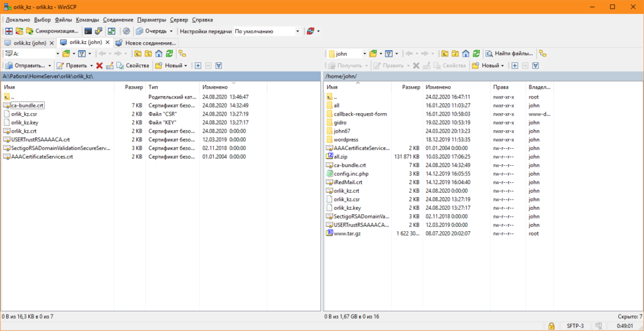Close the active orlik.kz (john) tab
Screen dimensions: 644x331
click(108, 42)
